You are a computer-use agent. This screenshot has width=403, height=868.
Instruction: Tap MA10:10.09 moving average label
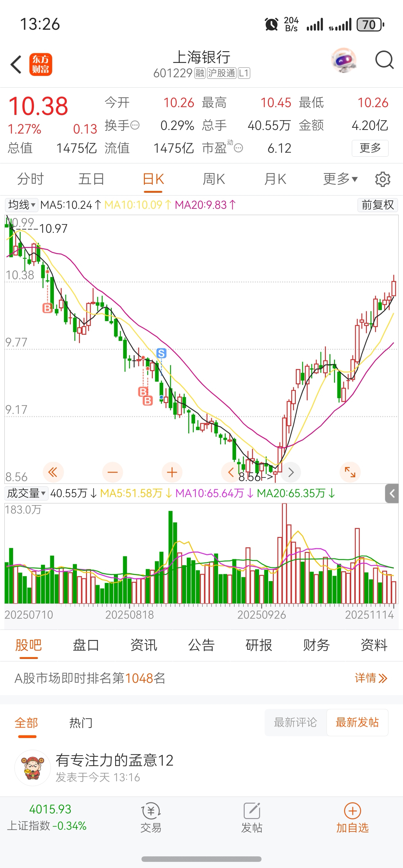tap(138, 205)
